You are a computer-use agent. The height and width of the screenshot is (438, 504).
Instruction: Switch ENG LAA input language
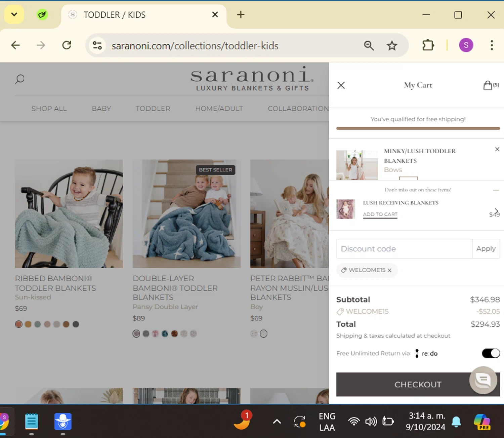click(327, 422)
